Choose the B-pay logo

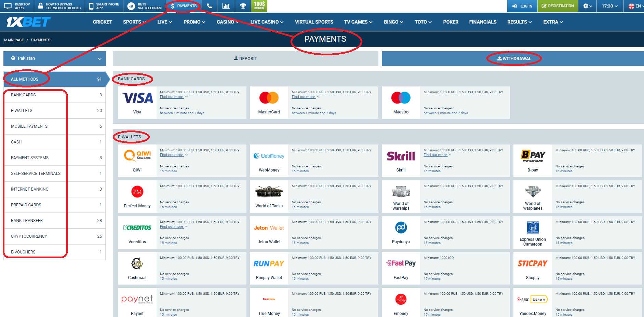533,156
